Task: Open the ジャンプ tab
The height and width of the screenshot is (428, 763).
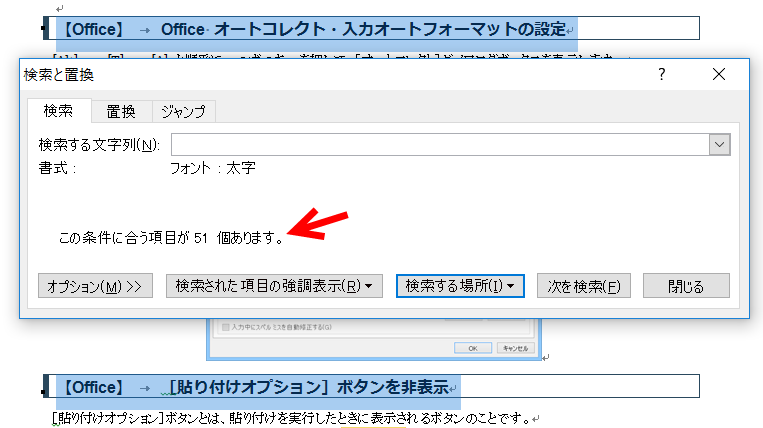Action: (x=185, y=111)
